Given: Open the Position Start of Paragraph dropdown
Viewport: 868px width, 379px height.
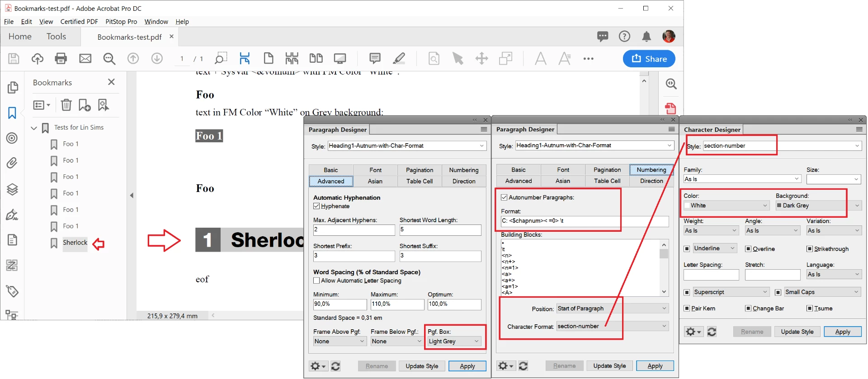Looking at the screenshot, I should pyautogui.click(x=612, y=309).
